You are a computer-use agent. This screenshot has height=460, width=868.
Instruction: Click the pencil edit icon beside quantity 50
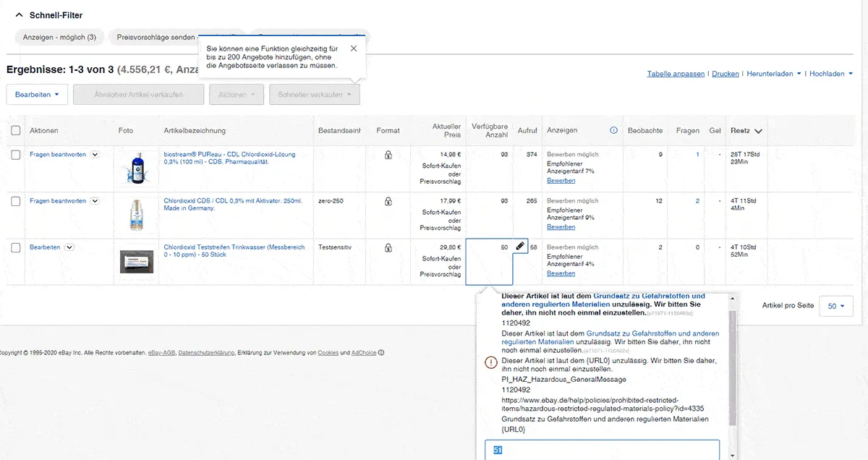point(520,247)
